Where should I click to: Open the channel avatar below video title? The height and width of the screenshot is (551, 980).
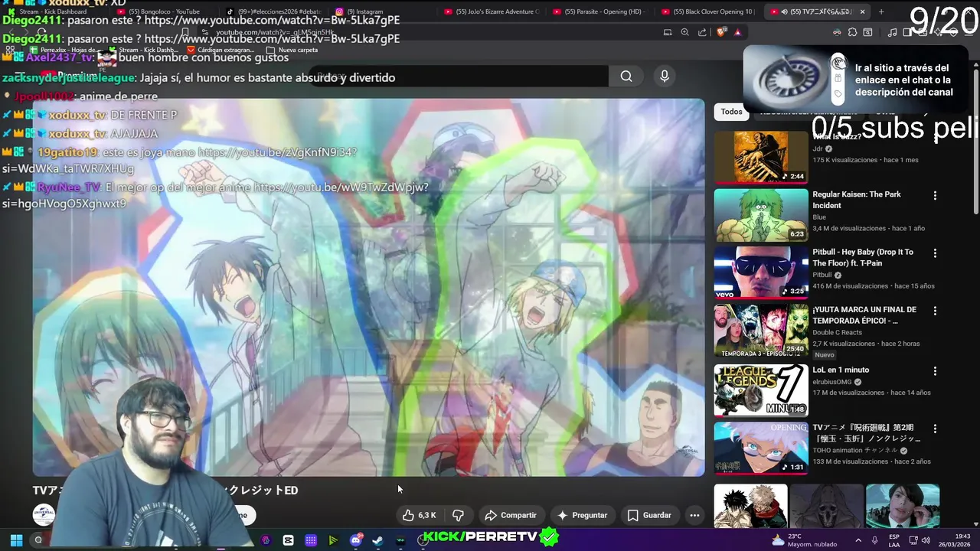tap(44, 515)
